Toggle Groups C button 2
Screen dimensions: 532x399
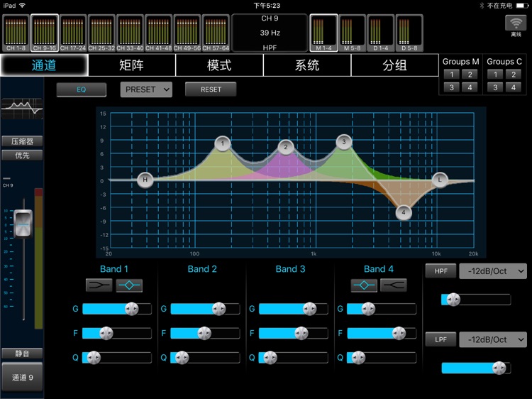click(x=514, y=75)
